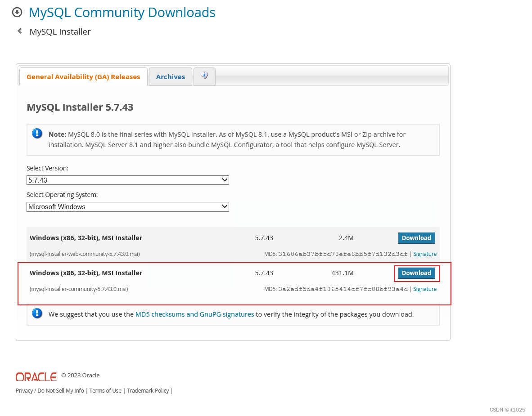Click the MySQL Installer breadcrumb text
The image size is (532, 416).
point(60,31)
